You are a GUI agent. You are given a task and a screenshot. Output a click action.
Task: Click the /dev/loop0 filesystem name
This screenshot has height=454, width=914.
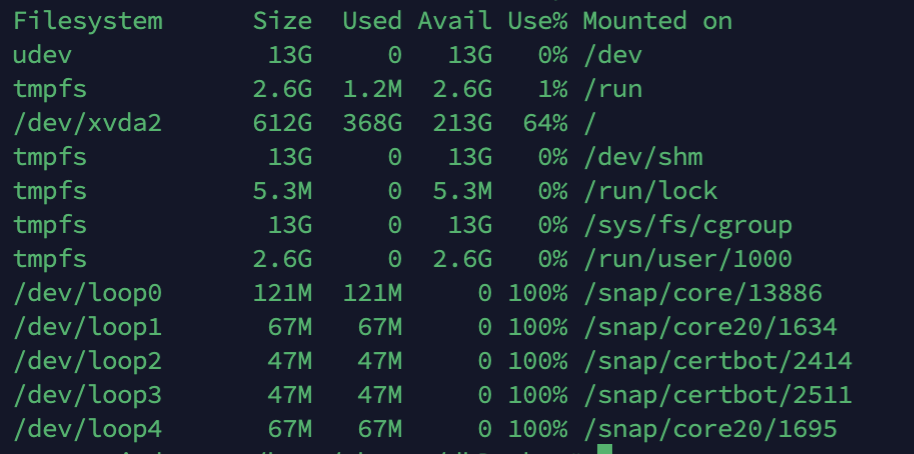coord(87,293)
